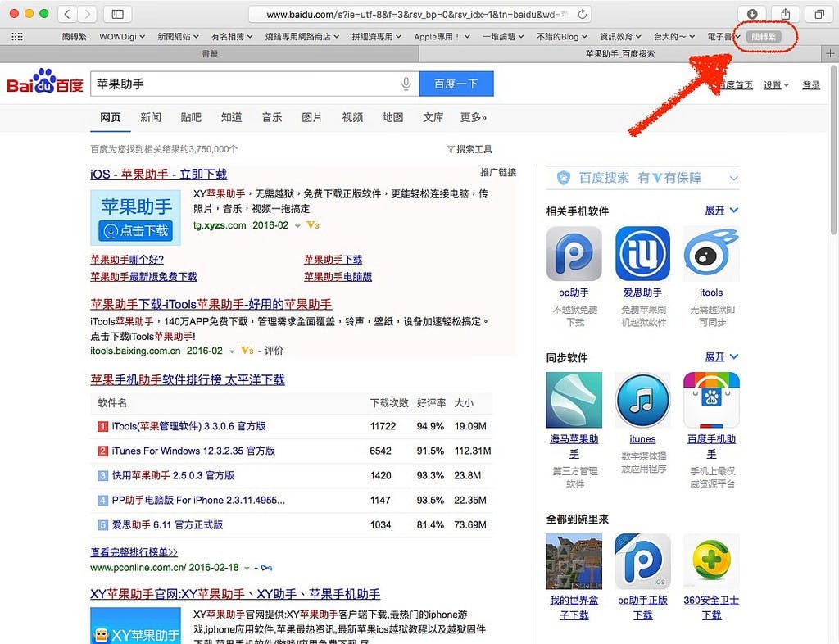Open the 更多» search category
This screenshot has height=644, width=839.
[473, 117]
